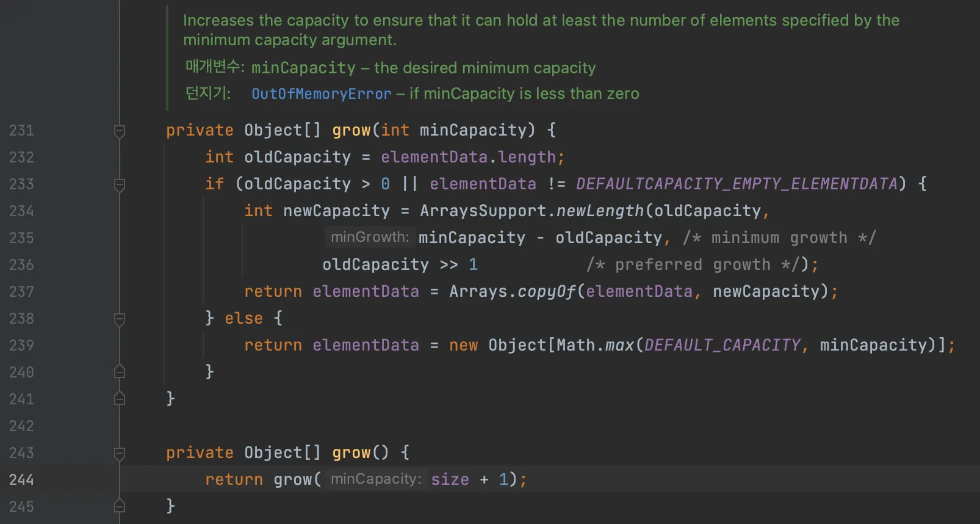
Task: Collapse the no-argument grow() method at line 243
Action: (x=120, y=453)
